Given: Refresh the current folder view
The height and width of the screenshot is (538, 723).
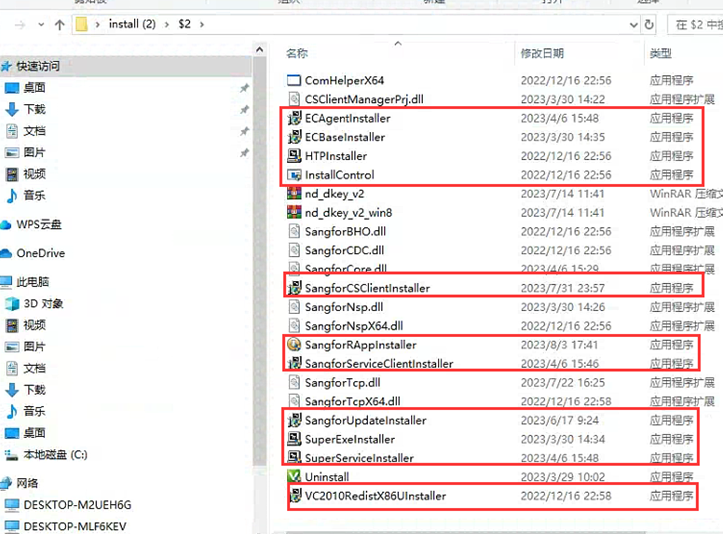Looking at the screenshot, I should click(x=649, y=24).
